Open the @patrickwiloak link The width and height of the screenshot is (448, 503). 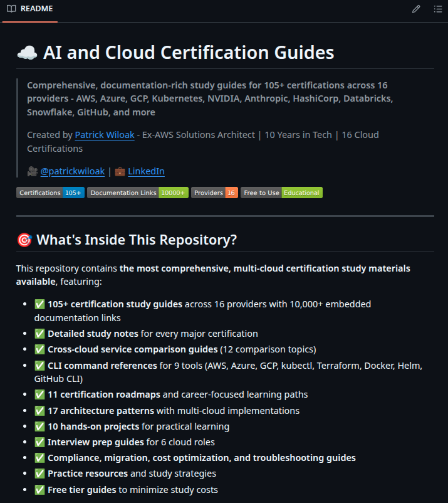pyautogui.click(x=73, y=171)
